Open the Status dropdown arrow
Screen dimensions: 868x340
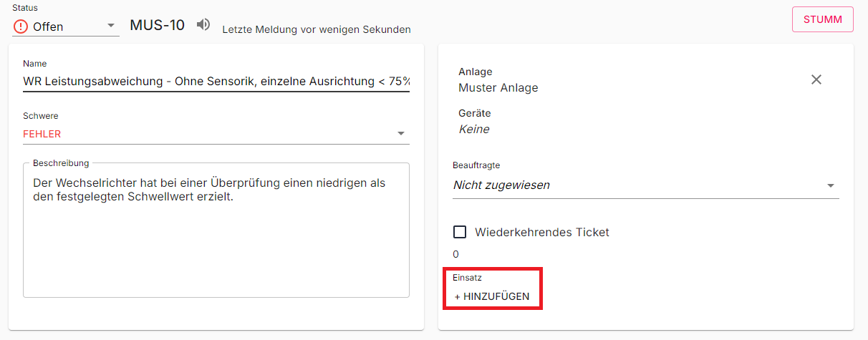pos(111,26)
